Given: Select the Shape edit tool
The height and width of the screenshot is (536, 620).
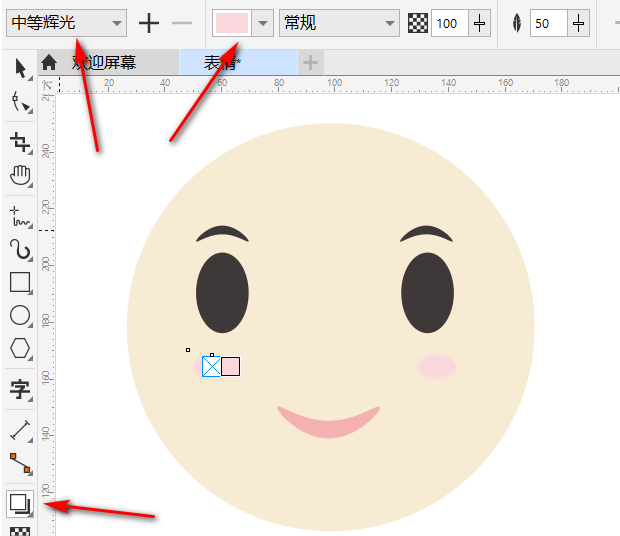Looking at the screenshot, I should pyautogui.click(x=20, y=102).
